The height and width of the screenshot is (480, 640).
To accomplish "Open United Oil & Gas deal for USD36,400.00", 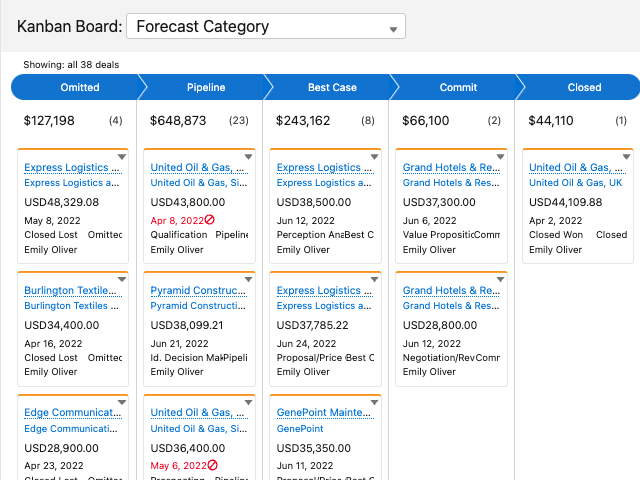I will 197,413.
